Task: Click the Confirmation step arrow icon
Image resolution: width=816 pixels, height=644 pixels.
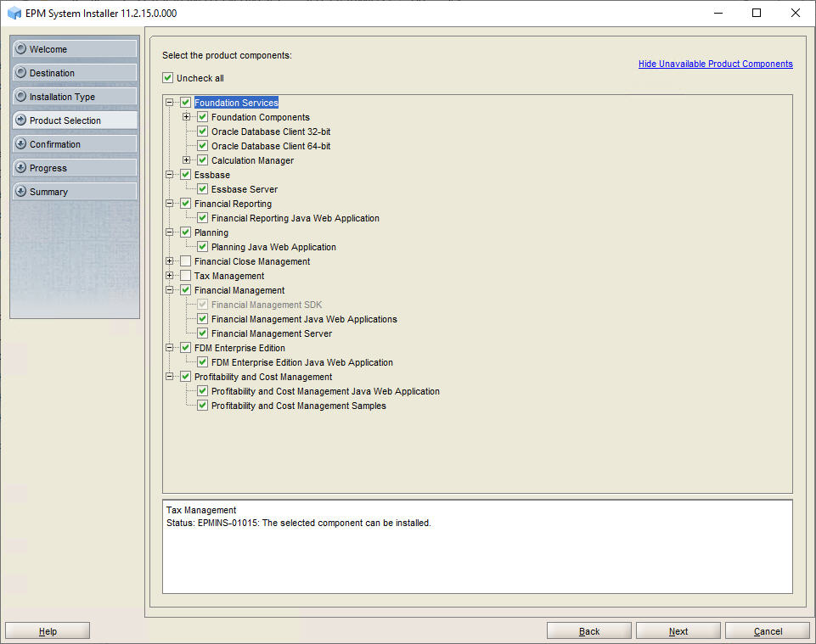Action: point(21,143)
